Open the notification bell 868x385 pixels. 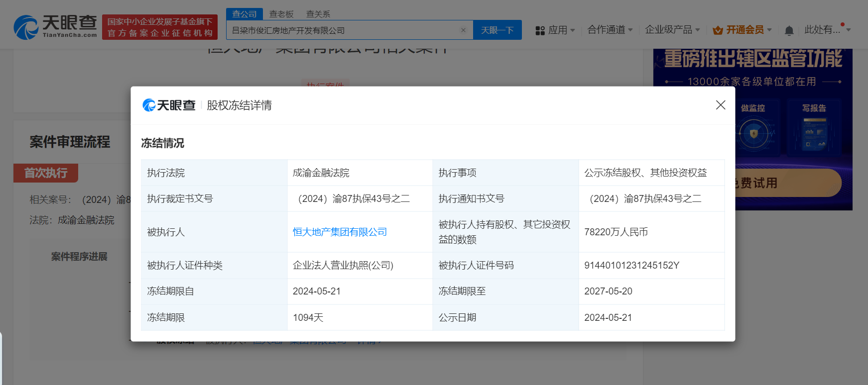(x=789, y=31)
